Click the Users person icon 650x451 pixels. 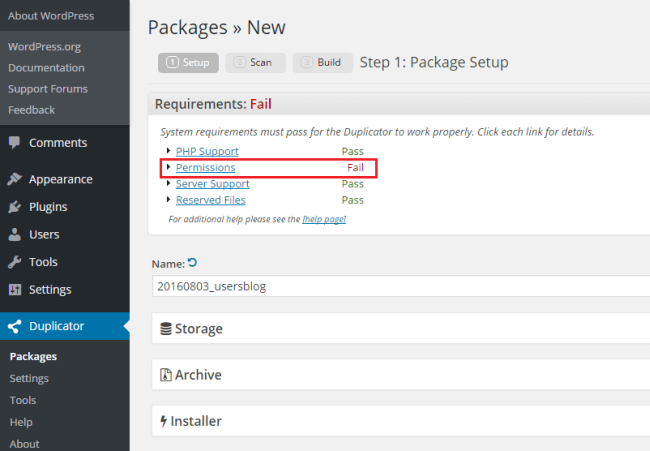click(x=15, y=235)
